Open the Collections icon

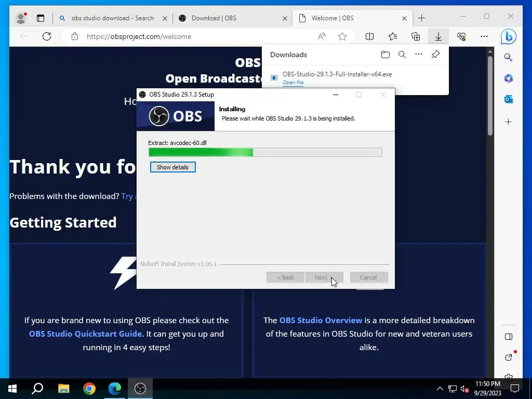[x=416, y=36]
